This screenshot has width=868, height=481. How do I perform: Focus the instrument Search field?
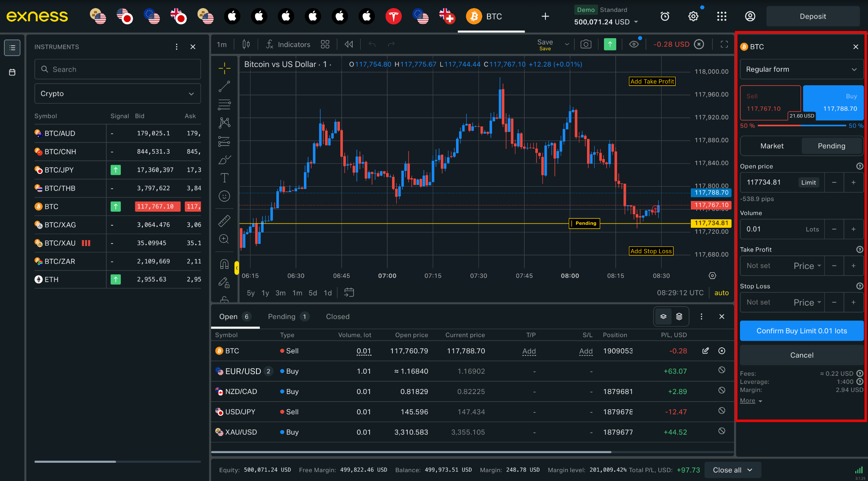point(117,69)
